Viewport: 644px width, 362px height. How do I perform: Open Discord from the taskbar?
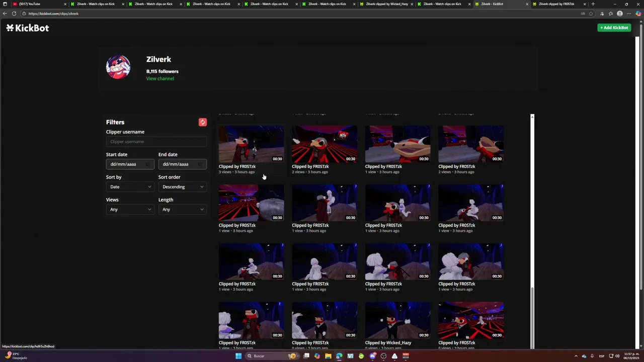[372, 356]
